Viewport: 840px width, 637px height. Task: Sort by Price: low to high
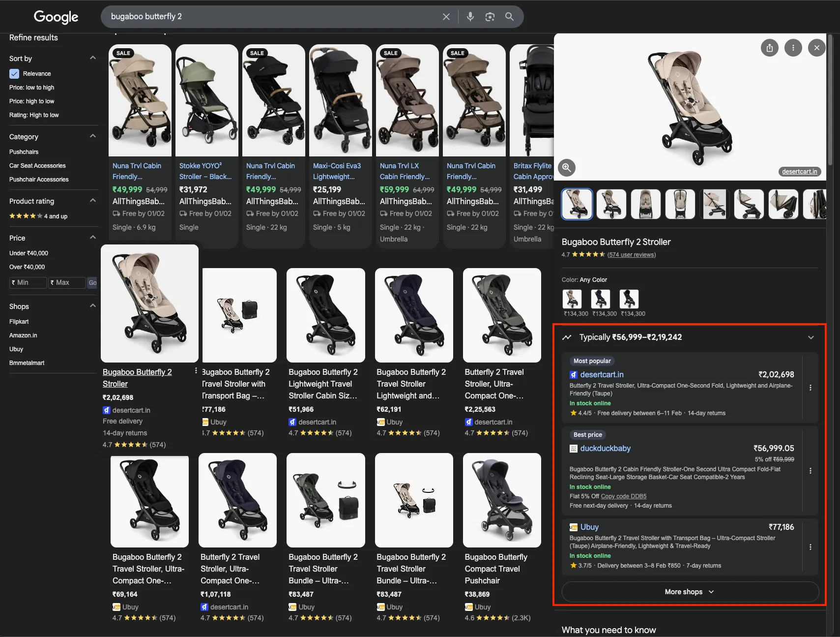click(32, 88)
